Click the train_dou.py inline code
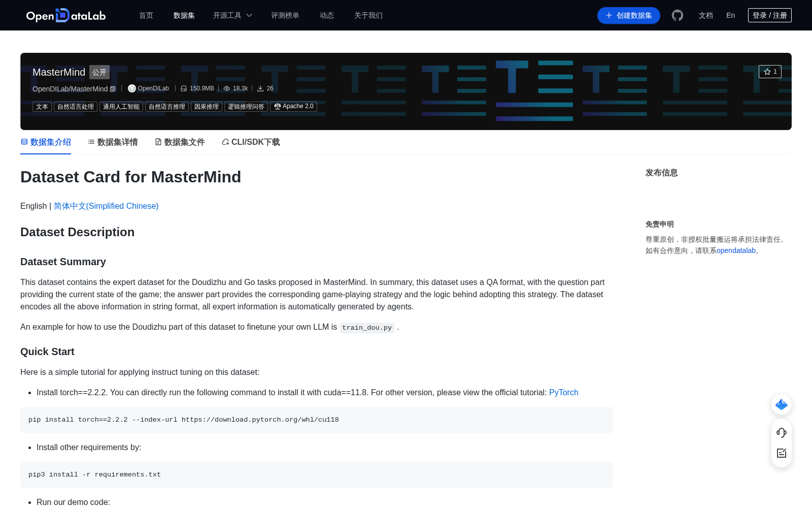812x508 pixels. (x=367, y=328)
